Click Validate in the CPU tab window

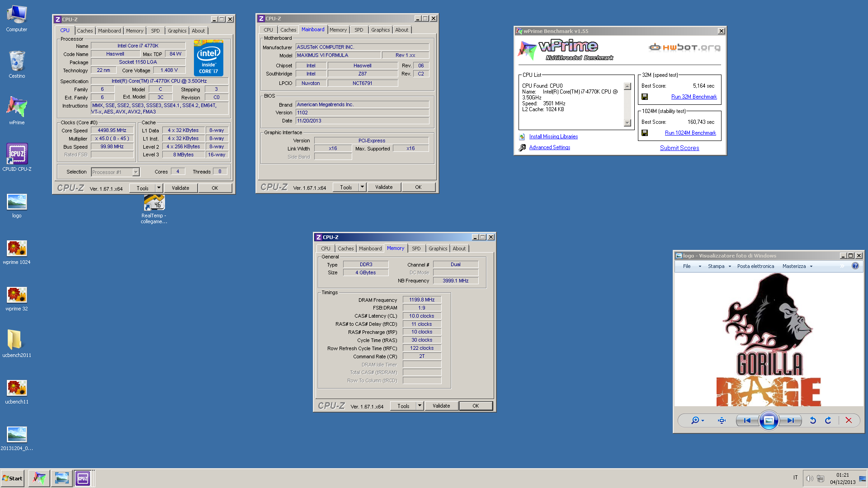pyautogui.click(x=180, y=188)
